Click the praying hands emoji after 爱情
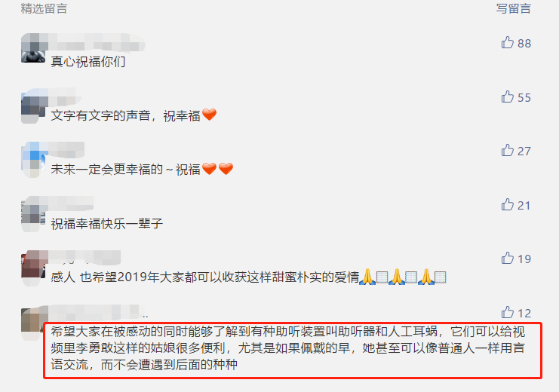Screen dimensions: 559x392 point(367,277)
